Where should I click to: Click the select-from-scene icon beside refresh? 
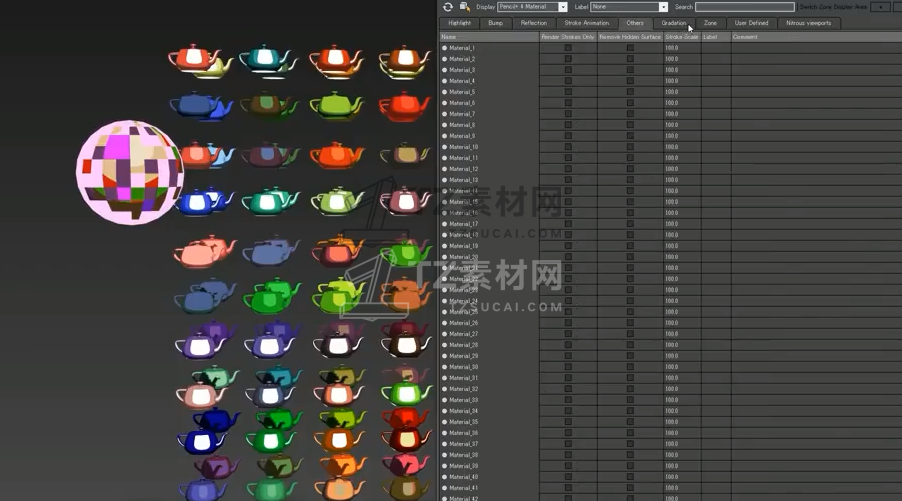pyautogui.click(x=465, y=7)
